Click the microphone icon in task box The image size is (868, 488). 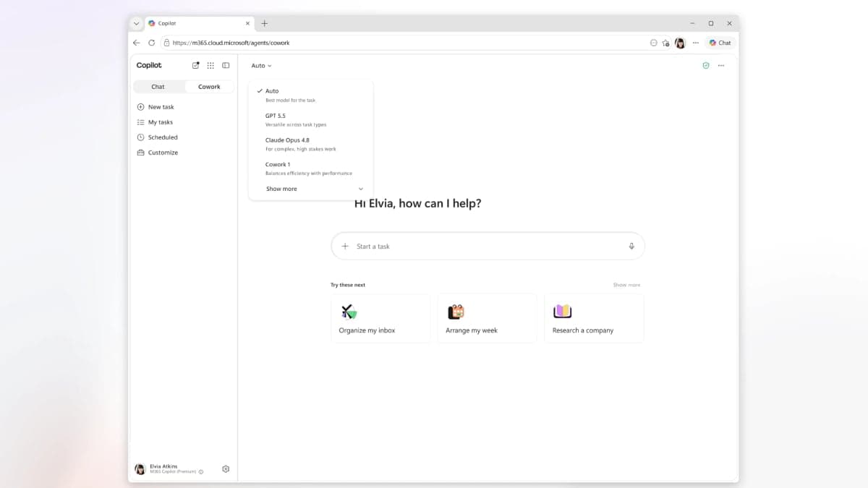click(631, 246)
